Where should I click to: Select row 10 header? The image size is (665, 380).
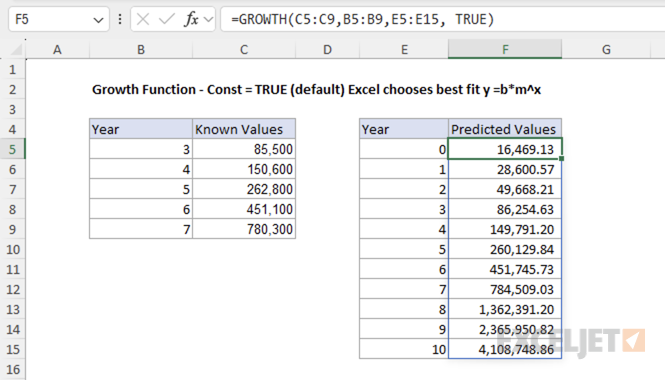12,249
